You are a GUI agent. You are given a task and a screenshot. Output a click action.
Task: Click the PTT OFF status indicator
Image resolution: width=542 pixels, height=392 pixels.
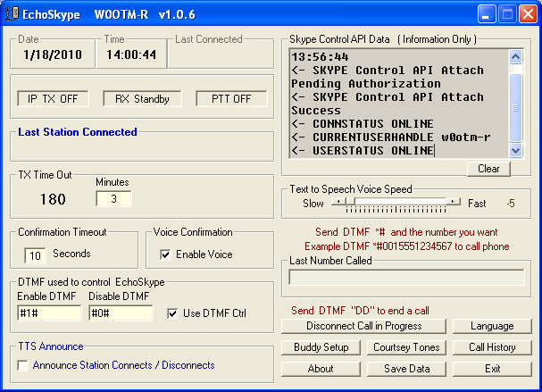(231, 99)
